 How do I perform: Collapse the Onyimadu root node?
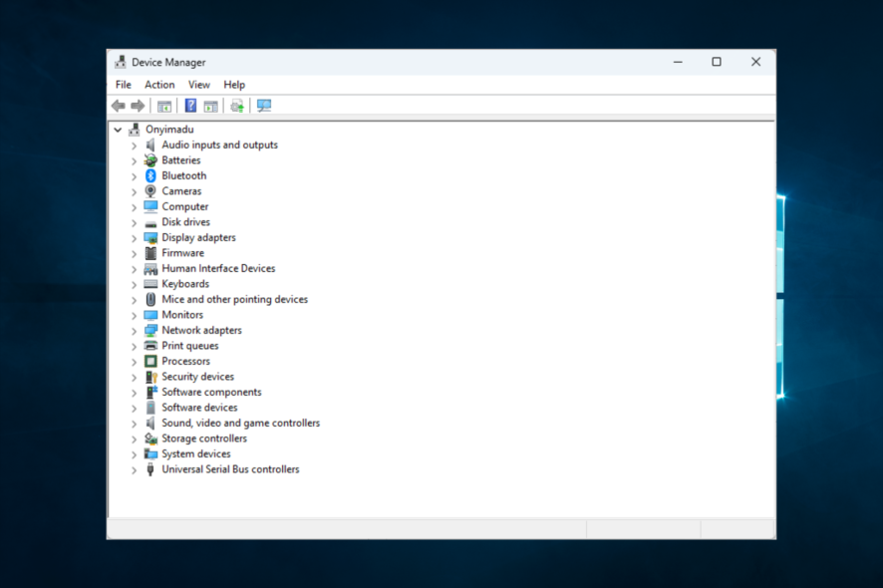pyautogui.click(x=118, y=130)
